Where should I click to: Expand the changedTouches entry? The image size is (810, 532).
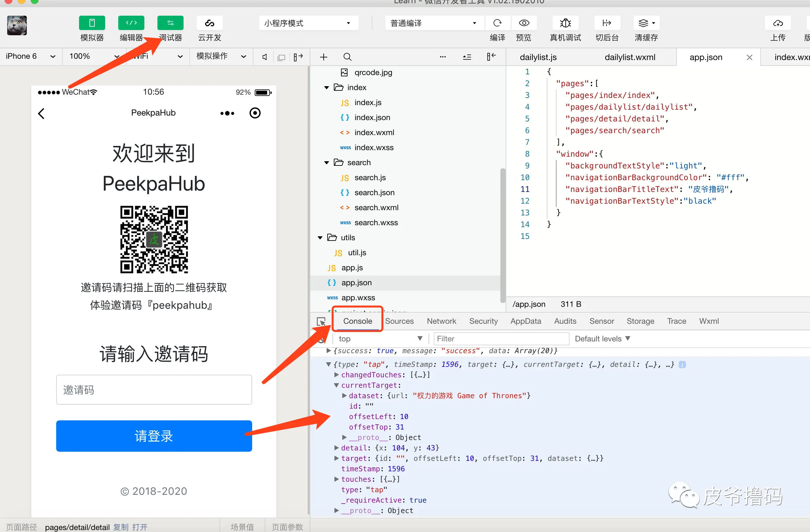337,375
